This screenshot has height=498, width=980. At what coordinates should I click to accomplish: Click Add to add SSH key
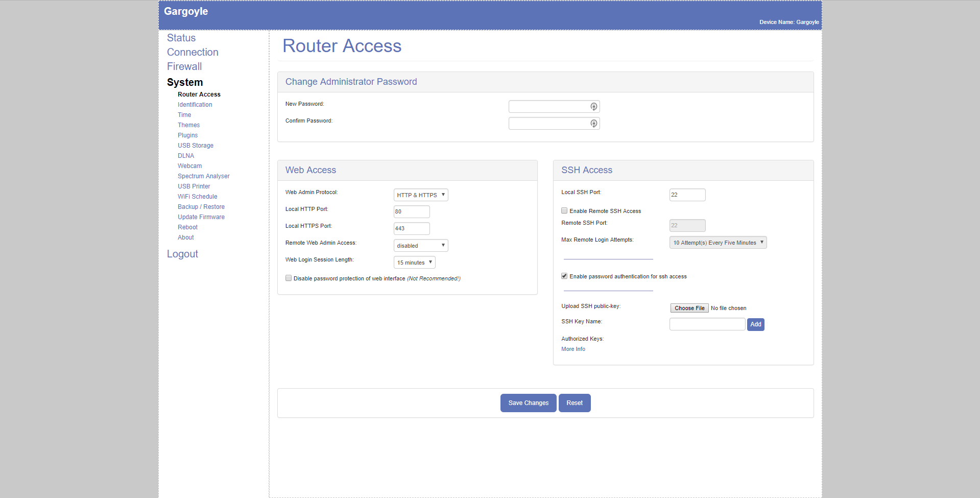point(755,324)
